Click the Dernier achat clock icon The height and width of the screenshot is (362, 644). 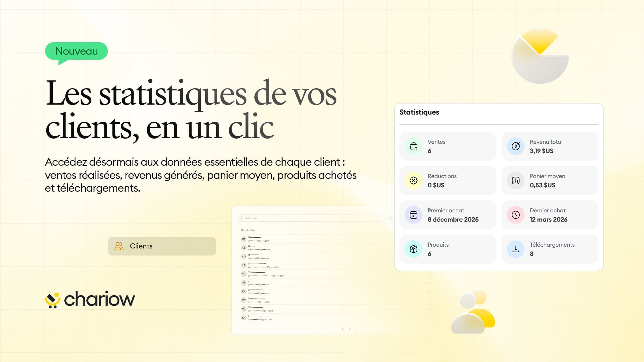point(515,215)
